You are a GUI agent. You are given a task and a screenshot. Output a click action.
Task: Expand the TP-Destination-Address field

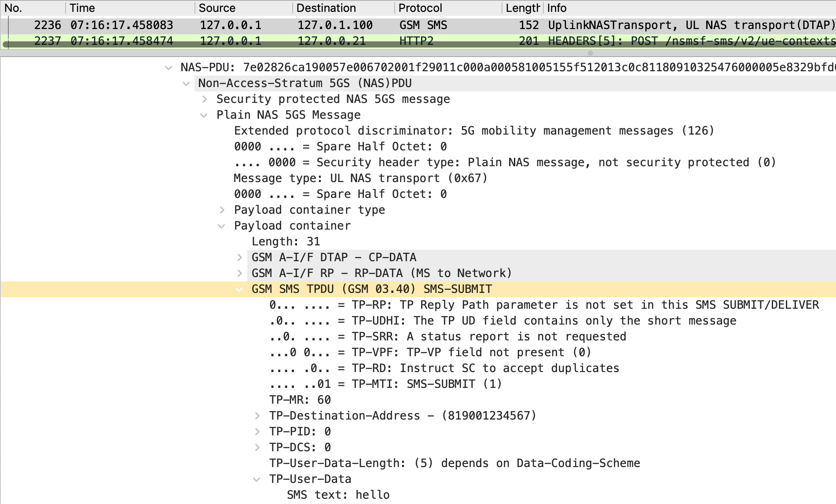click(257, 416)
